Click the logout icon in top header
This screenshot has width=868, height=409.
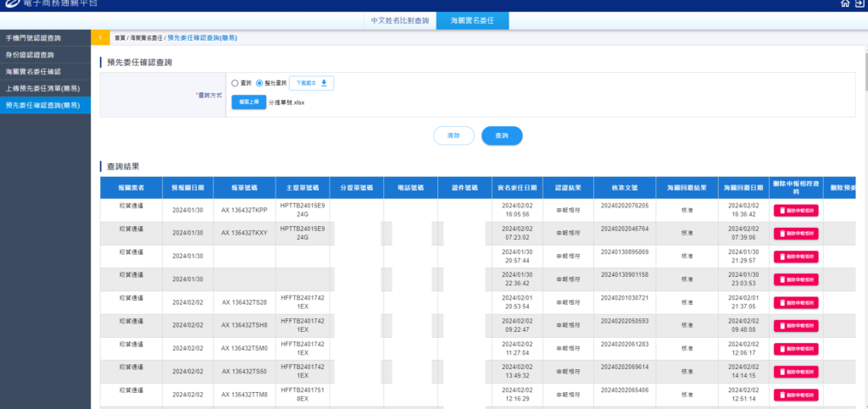tap(860, 4)
